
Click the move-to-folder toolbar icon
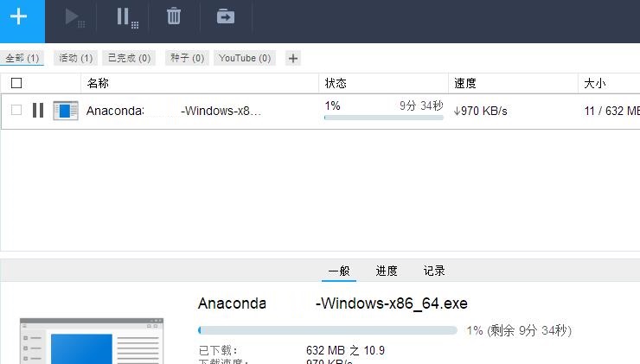pyautogui.click(x=226, y=16)
